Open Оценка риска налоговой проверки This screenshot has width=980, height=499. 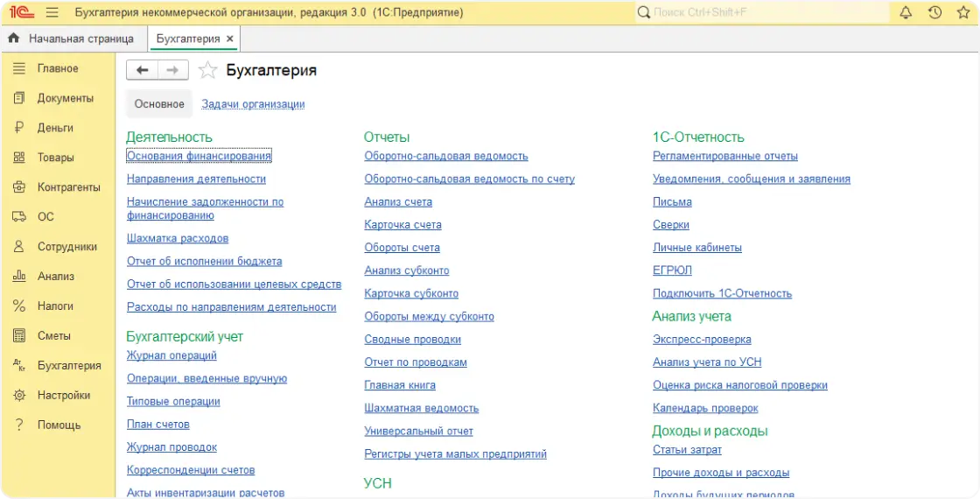(x=740, y=385)
